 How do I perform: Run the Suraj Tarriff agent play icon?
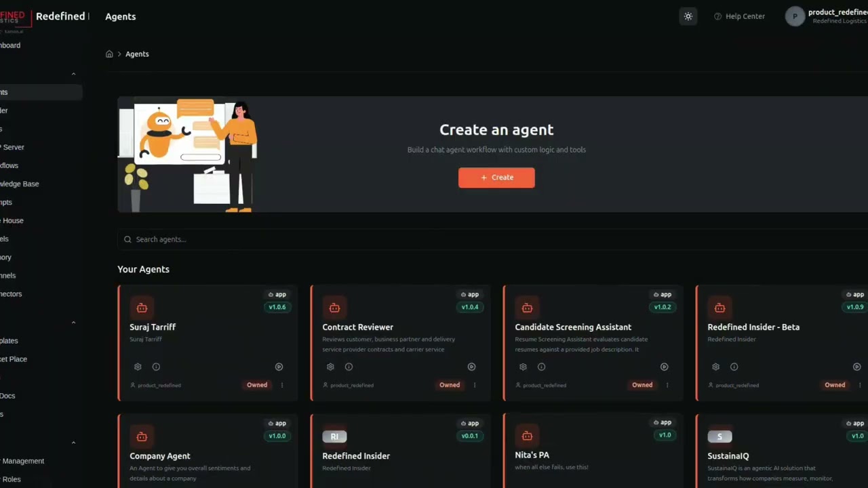279,367
